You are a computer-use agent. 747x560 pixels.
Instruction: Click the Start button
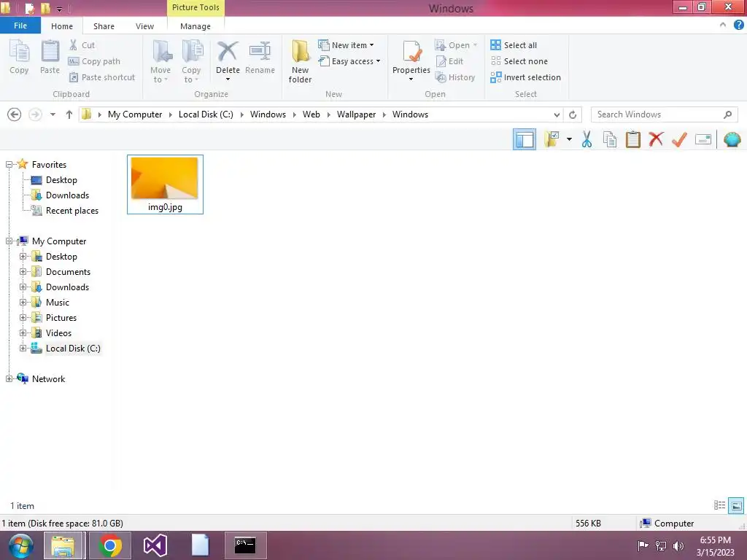click(x=20, y=545)
